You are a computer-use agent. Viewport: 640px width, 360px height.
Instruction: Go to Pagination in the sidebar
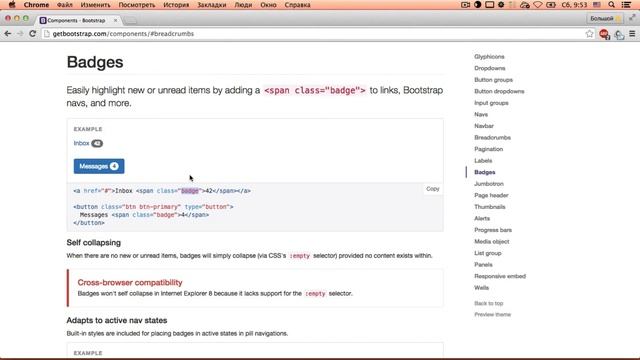(x=489, y=149)
